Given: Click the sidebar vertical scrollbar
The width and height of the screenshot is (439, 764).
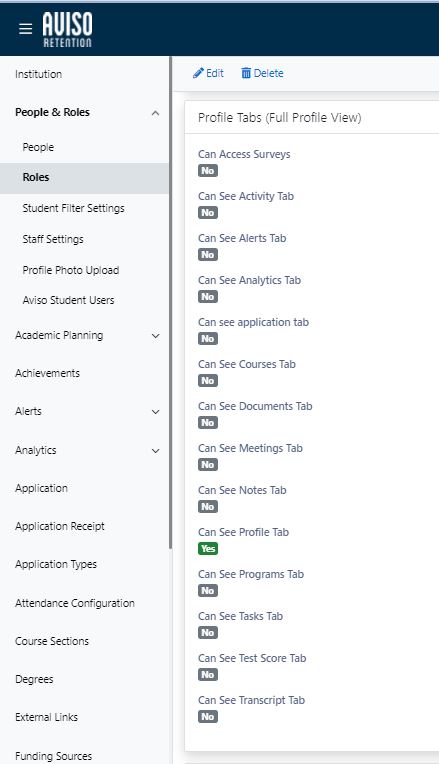Looking at the screenshot, I should click(x=171, y=302).
